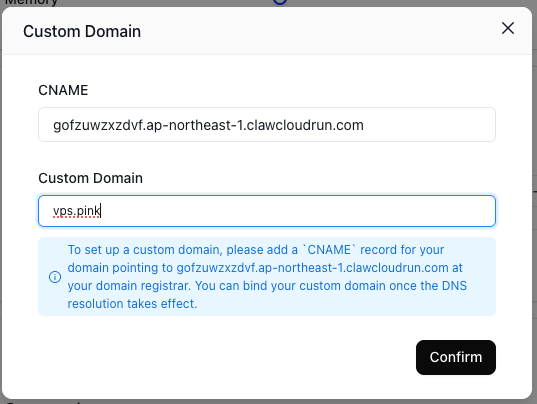Click the blue info notice about DNS resolution

click(267, 276)
